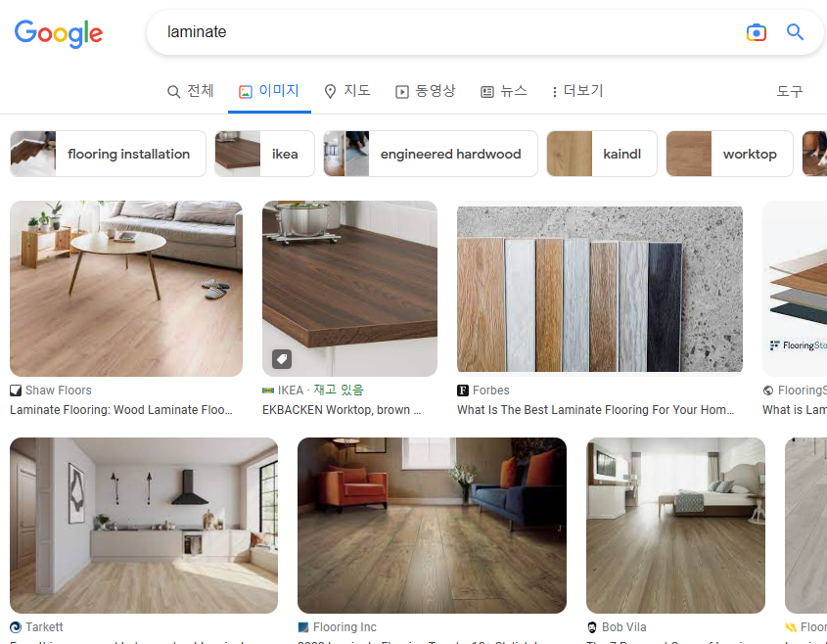This screenshot has width=827, height=644.
Task: Open the 지도 (Maps) tab
Action: pyautogui.click(x=347, y=91)
